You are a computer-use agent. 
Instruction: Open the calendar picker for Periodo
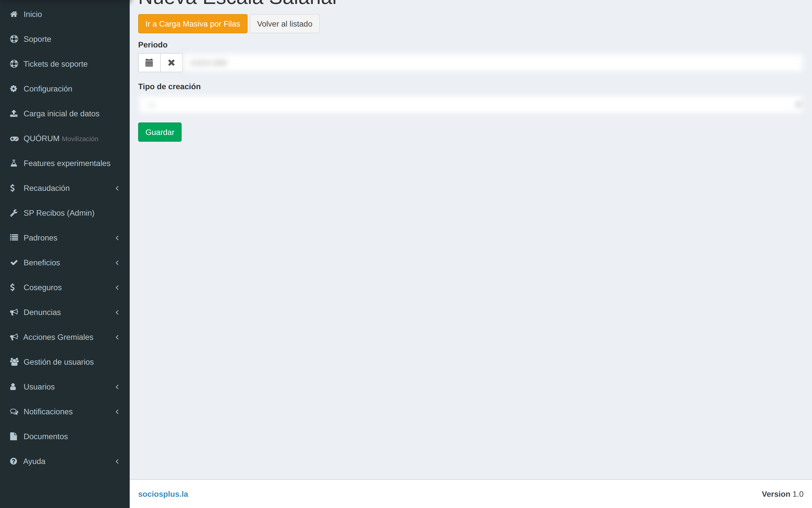click(149, 63)
